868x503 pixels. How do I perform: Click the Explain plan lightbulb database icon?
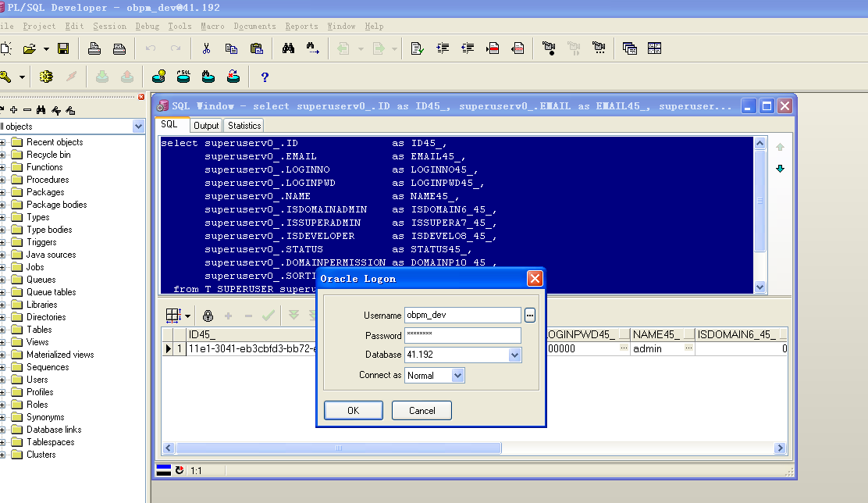pyautogui.click(x=159, y=77)
